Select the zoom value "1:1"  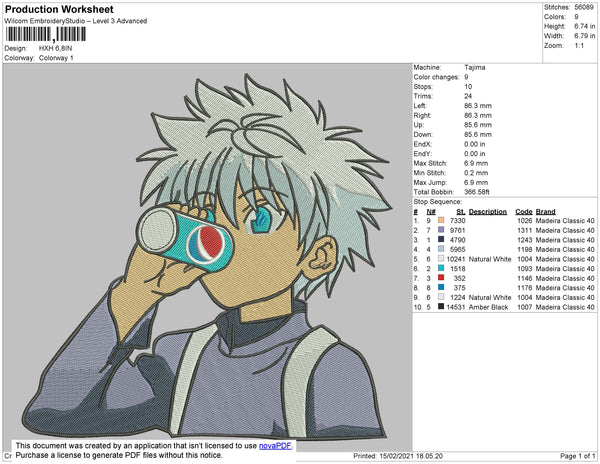point(579,46)
